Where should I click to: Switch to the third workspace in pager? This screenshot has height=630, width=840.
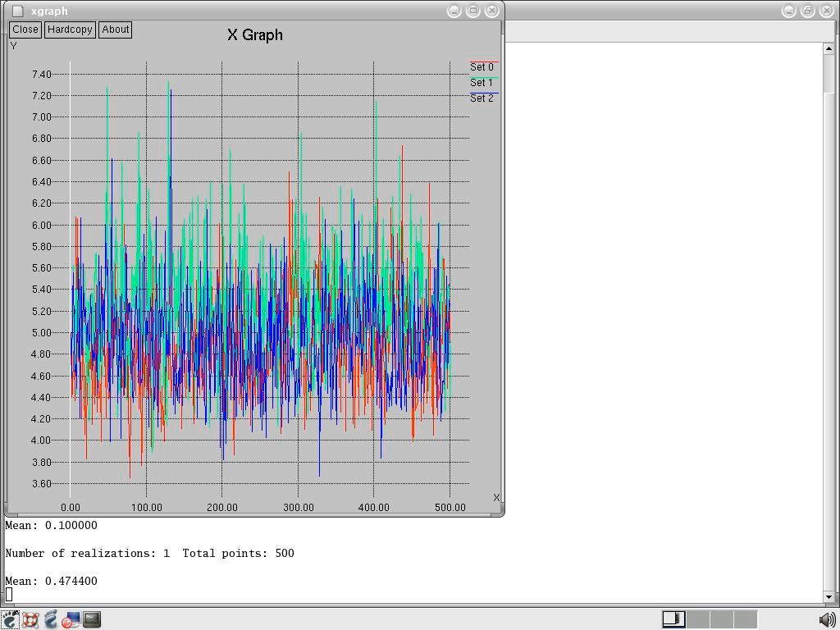722,619
